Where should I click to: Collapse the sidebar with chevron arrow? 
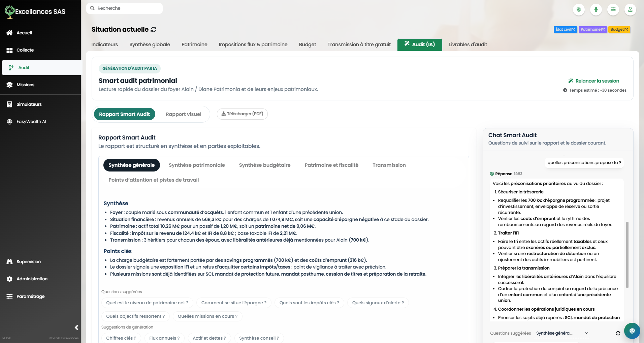tap(76, 327)
